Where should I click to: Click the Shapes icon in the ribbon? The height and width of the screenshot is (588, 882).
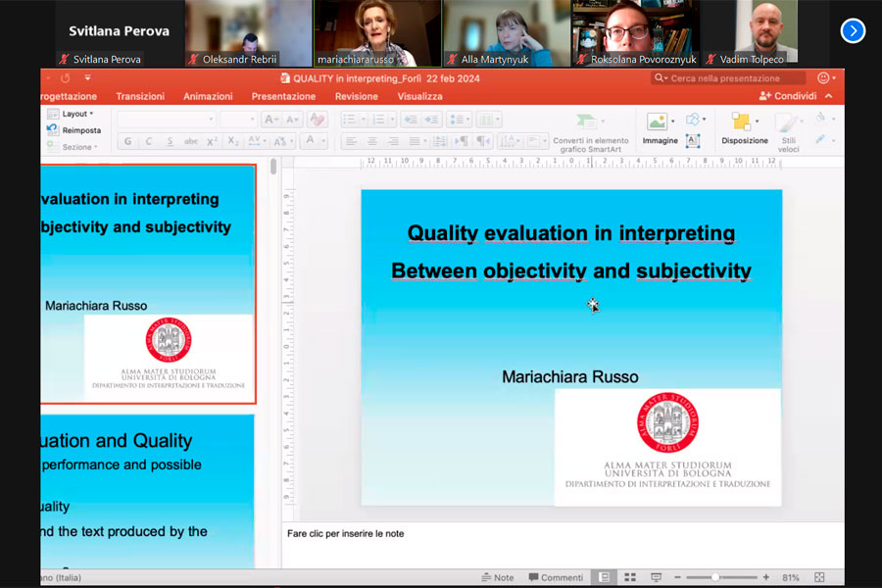click(694, 120)
